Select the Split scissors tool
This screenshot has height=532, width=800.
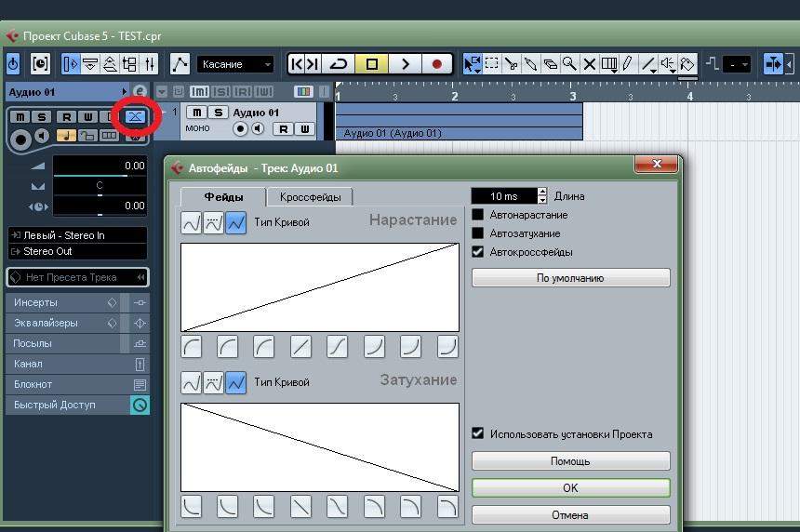511,64
